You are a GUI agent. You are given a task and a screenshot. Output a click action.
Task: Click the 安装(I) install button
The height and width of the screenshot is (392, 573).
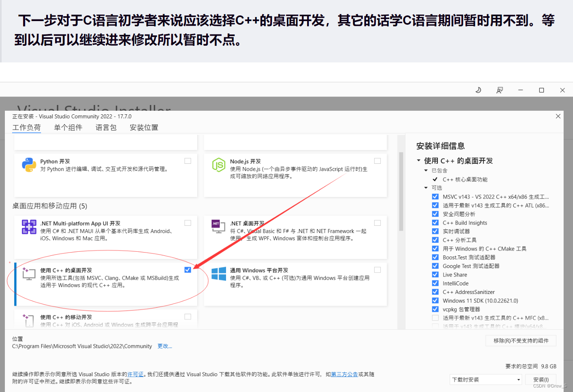pos(541,379)
